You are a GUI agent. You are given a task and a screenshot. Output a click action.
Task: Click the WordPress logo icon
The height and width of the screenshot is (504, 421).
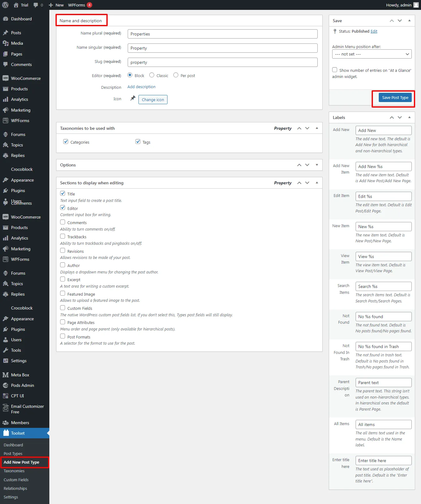pyautogui.click(x=5, y=5)
